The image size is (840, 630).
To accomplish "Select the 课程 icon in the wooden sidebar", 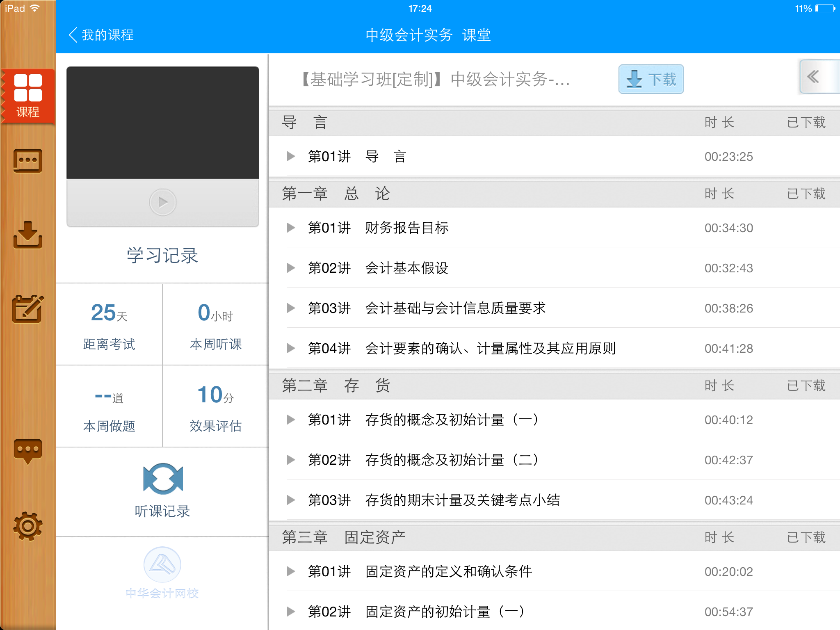I will pos(28,95).
